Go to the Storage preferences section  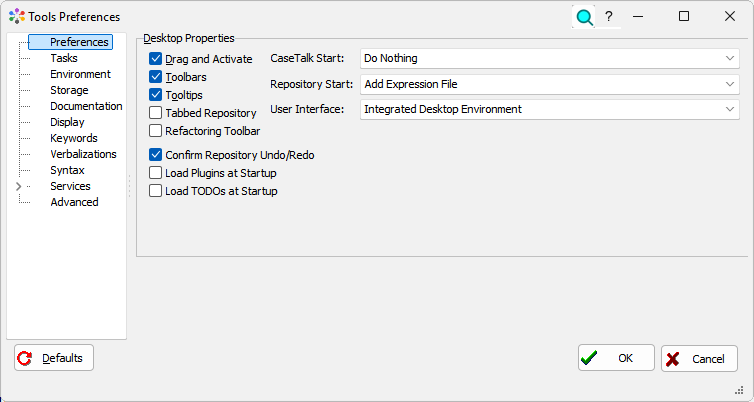tap(69, 90)
